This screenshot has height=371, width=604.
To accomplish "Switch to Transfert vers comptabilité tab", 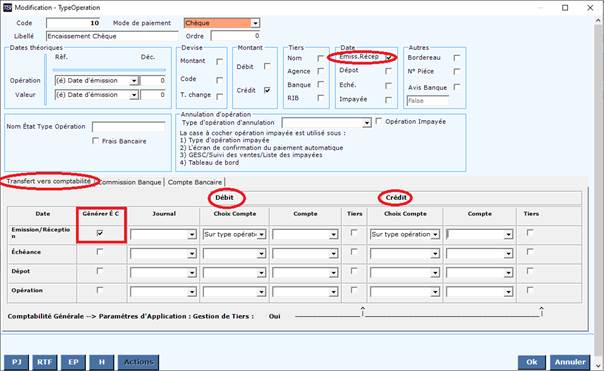I will [x=49, y=181].
